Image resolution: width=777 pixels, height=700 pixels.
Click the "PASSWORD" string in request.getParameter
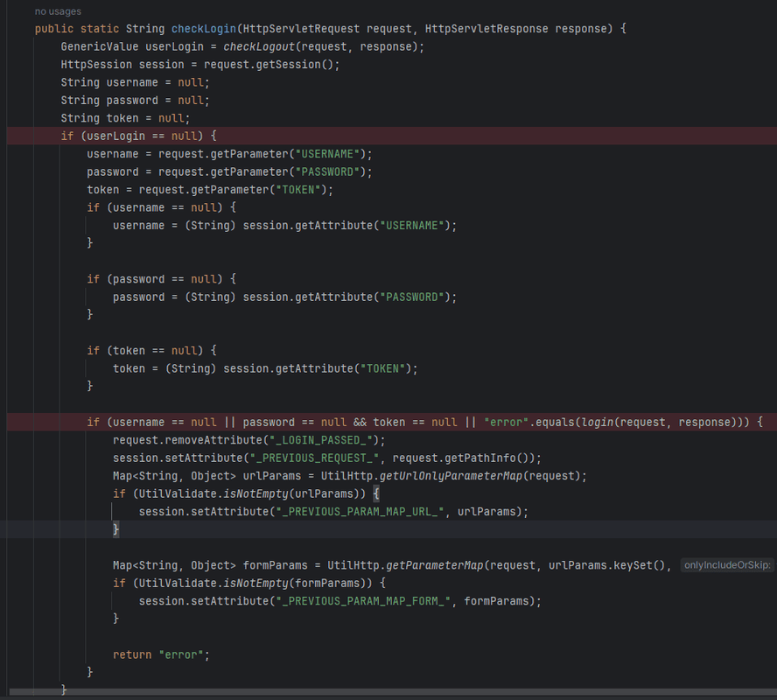tap(327, 171)
